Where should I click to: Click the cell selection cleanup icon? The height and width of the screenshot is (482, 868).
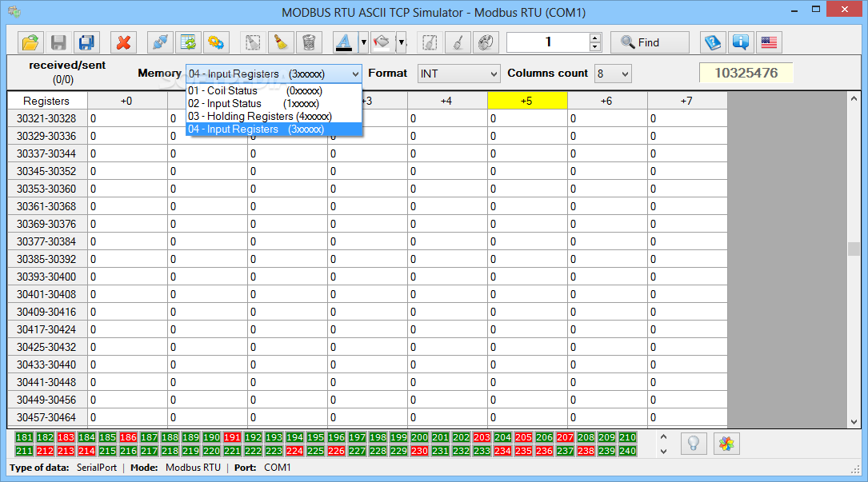(253, 42)
